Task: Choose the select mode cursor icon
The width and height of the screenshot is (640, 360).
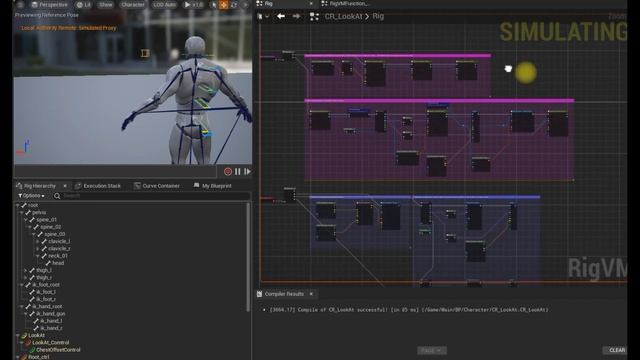Action: point(213,5)
